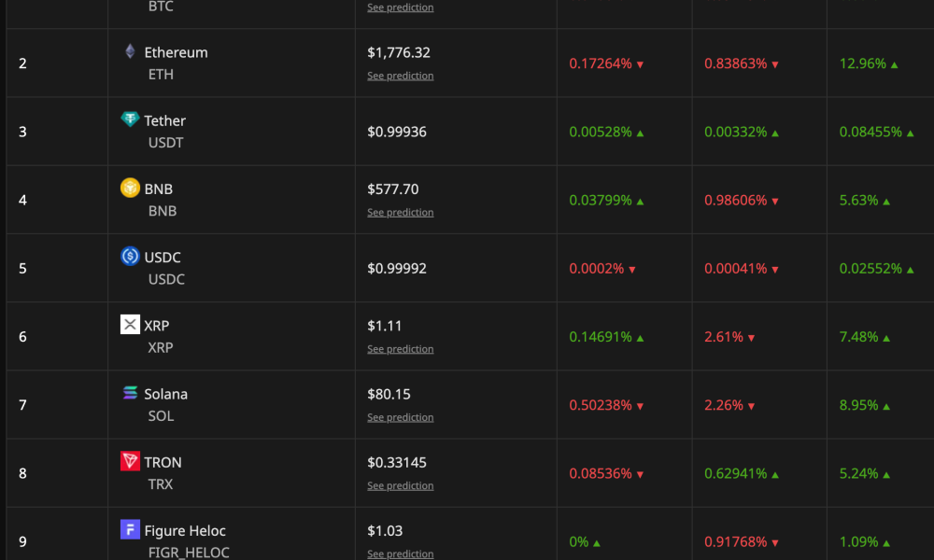The image size is (934, 560).
Task: Click Ethereum change value 12.96%
Action: point(862,63)
